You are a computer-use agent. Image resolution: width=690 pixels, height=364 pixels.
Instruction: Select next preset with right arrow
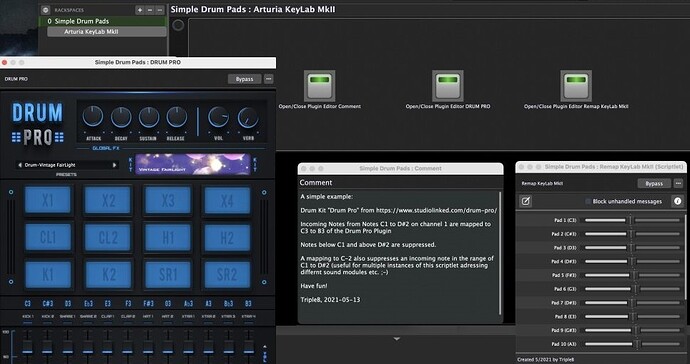point(114,165)
